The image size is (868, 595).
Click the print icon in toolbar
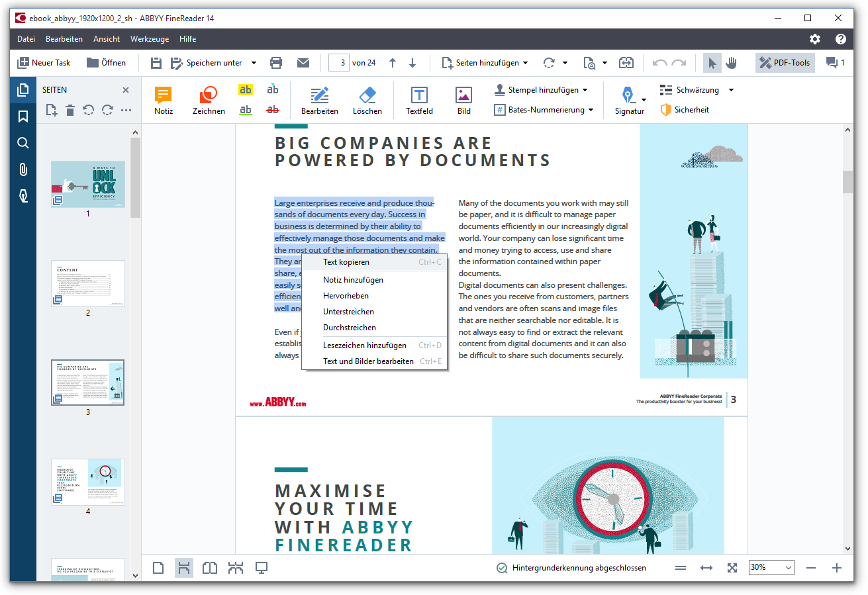tap(276, 63)
